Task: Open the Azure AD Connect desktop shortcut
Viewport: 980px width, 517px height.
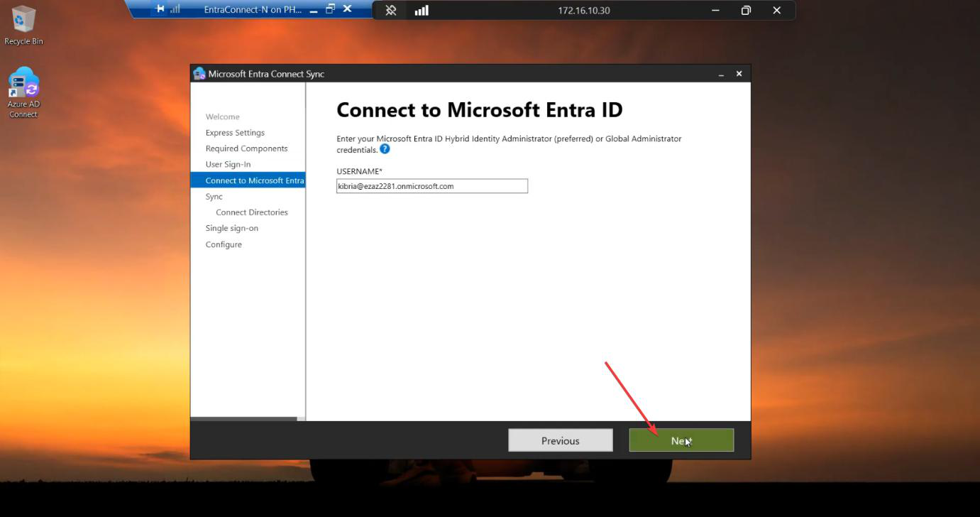Action: [23, 93]
